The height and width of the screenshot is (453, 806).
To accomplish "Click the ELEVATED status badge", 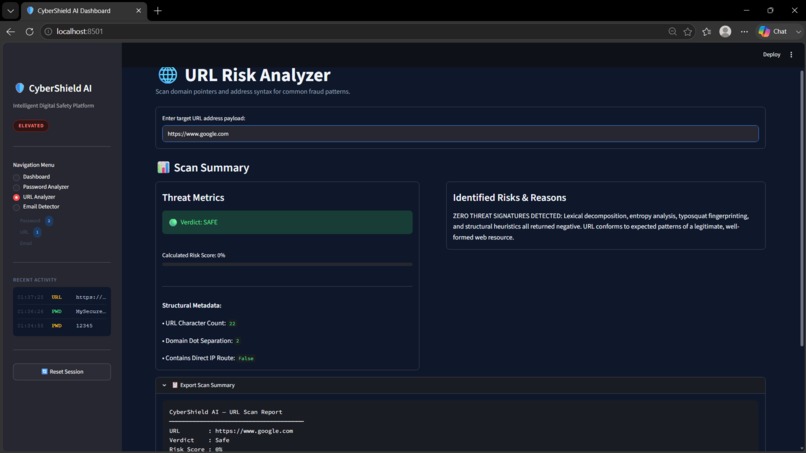I will point(31,125).
